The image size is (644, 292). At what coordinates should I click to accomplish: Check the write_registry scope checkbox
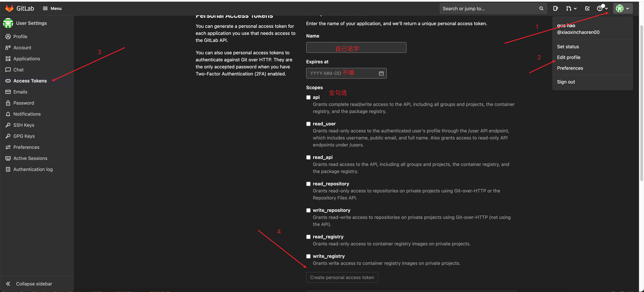[308, 256]
